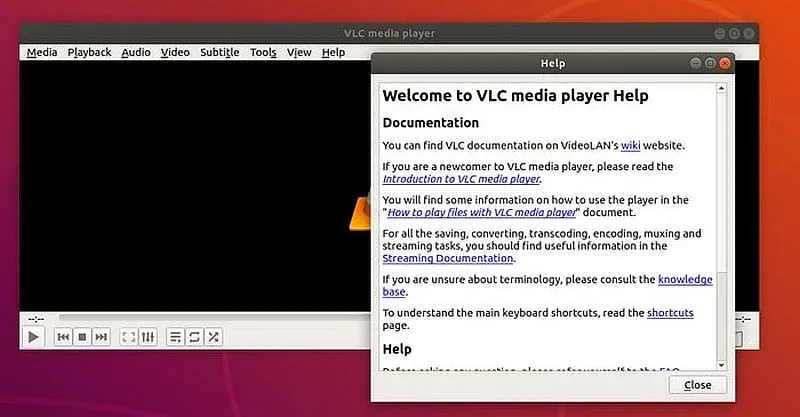Toggle fullscreen video mode icon
The height and width of the screenshot is (417, 800).
[x=129, y=337]
